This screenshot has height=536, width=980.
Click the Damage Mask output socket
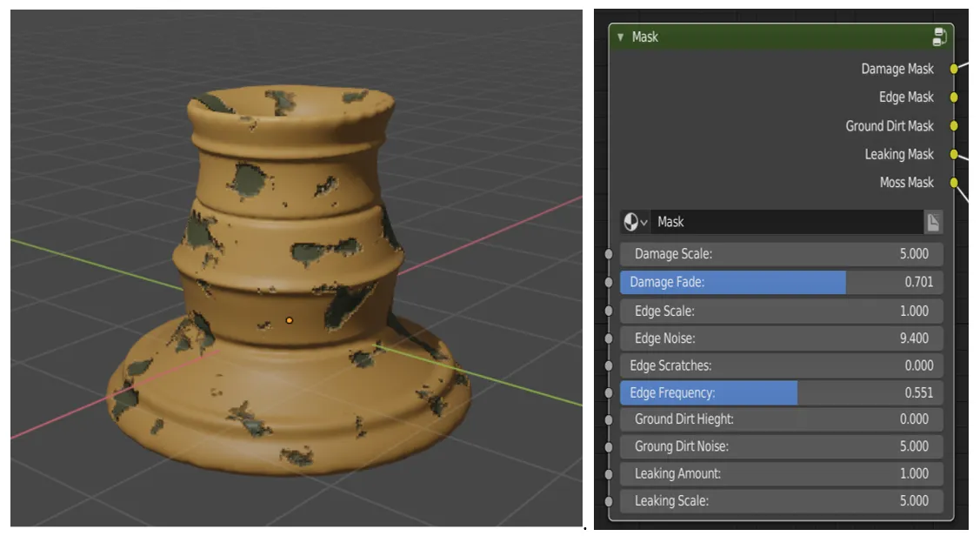pyautogui.click(x=954, y=69)
